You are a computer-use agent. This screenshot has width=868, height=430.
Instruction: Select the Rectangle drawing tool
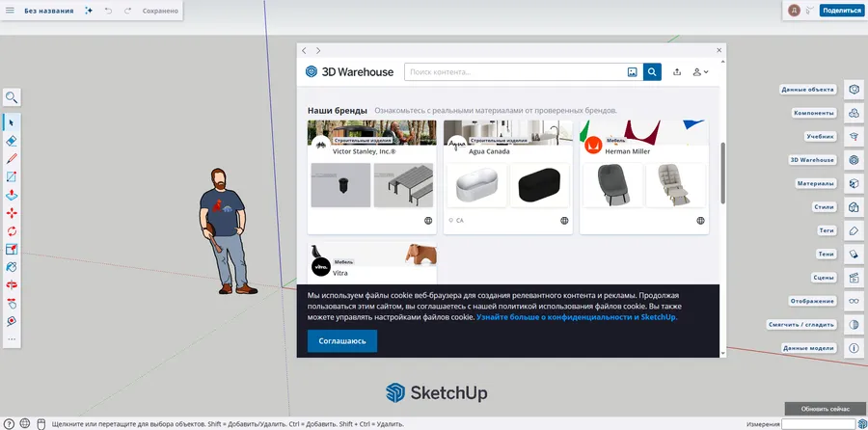(x=12, y=177)
